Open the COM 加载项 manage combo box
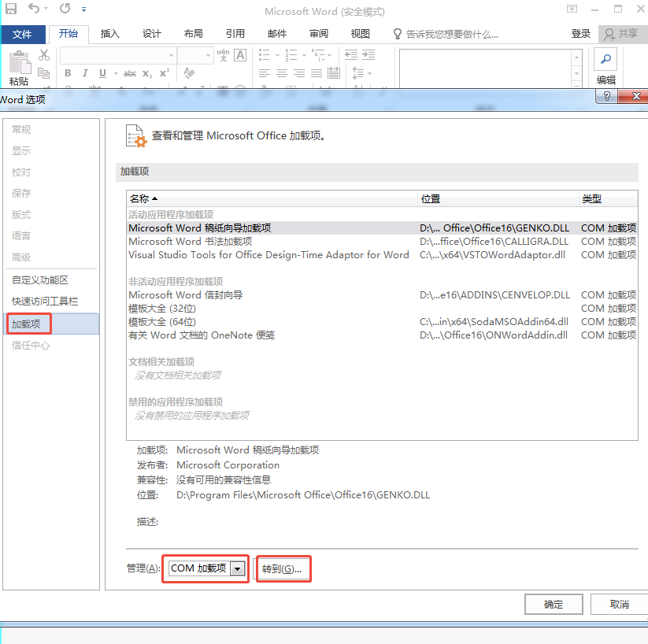Image resolution: width=648 pixels, height=644 pixels. 207,568
